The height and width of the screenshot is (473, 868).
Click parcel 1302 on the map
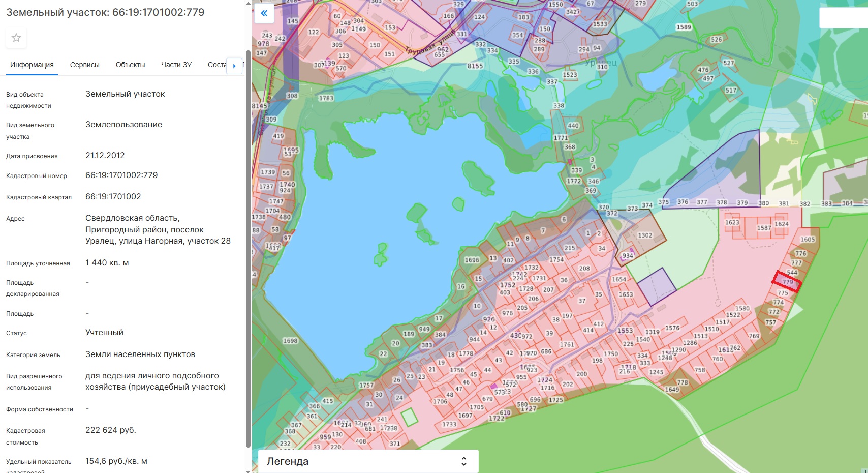click(x=644, y=235)
